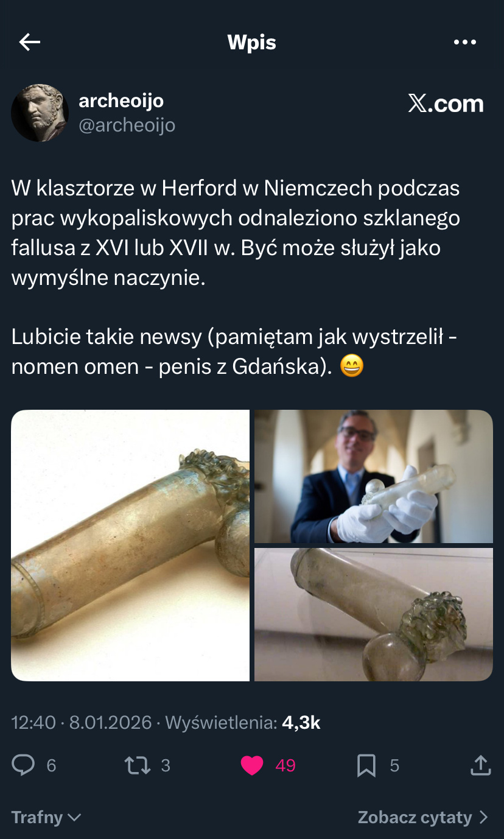This screenshot has height=839, width=504.
Task: Open the bottom-right artifact photo
Action: point(373,614)
